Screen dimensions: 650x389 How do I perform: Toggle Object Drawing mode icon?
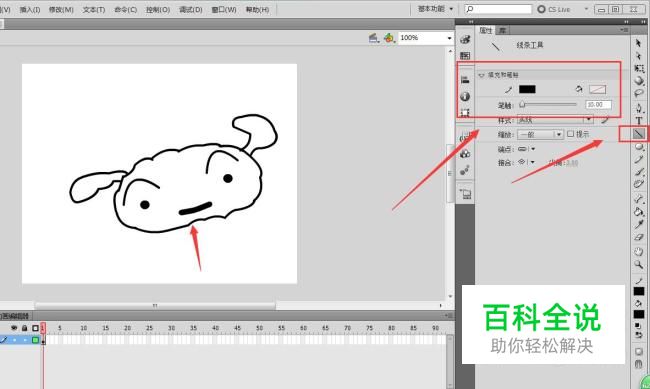point(638,352)
